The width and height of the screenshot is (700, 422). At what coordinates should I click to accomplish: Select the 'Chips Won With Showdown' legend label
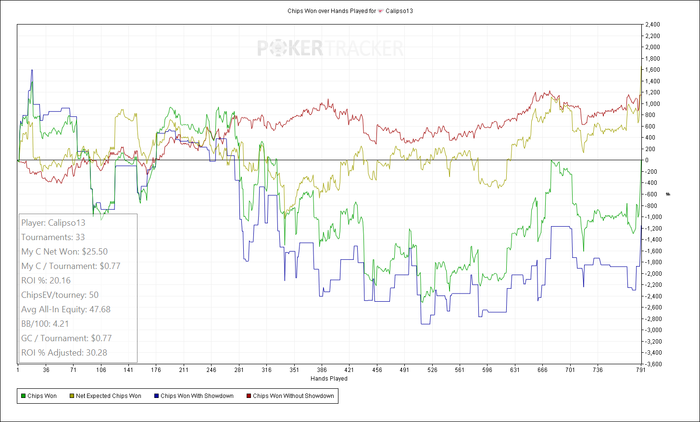197,396
